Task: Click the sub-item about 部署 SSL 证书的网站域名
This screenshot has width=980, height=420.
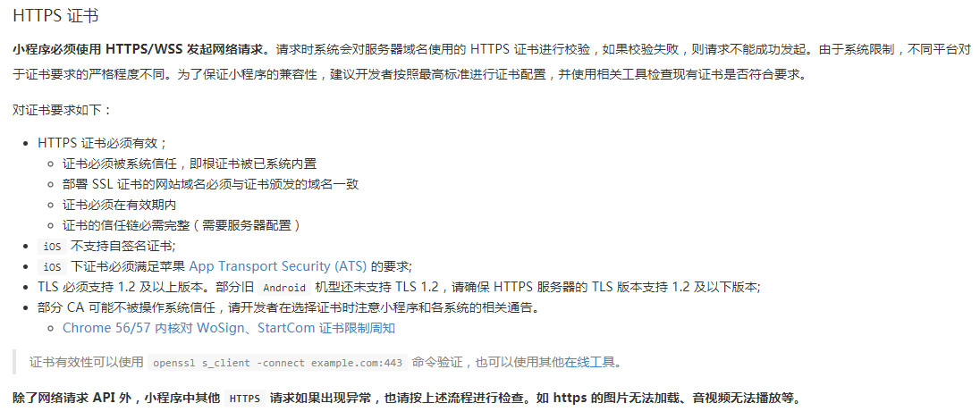Action: coord(211,184)
